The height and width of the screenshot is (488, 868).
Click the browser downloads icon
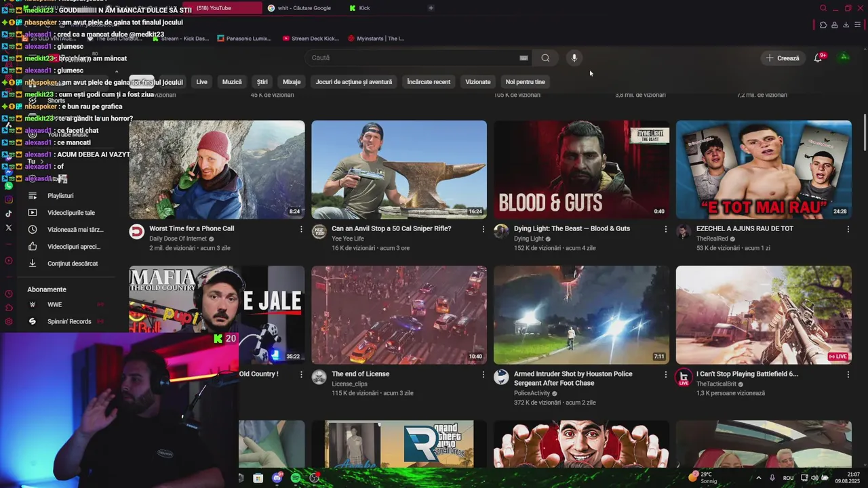(846, 25)
